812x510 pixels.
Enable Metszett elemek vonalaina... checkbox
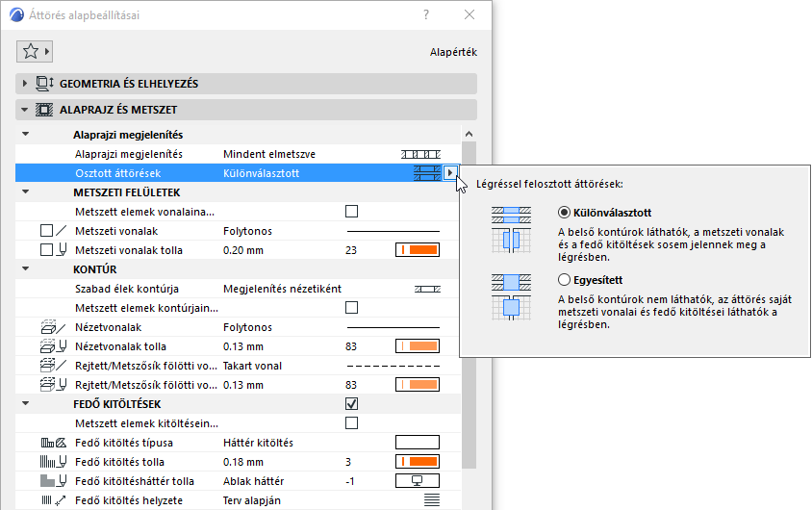click(x=351, y=212)
